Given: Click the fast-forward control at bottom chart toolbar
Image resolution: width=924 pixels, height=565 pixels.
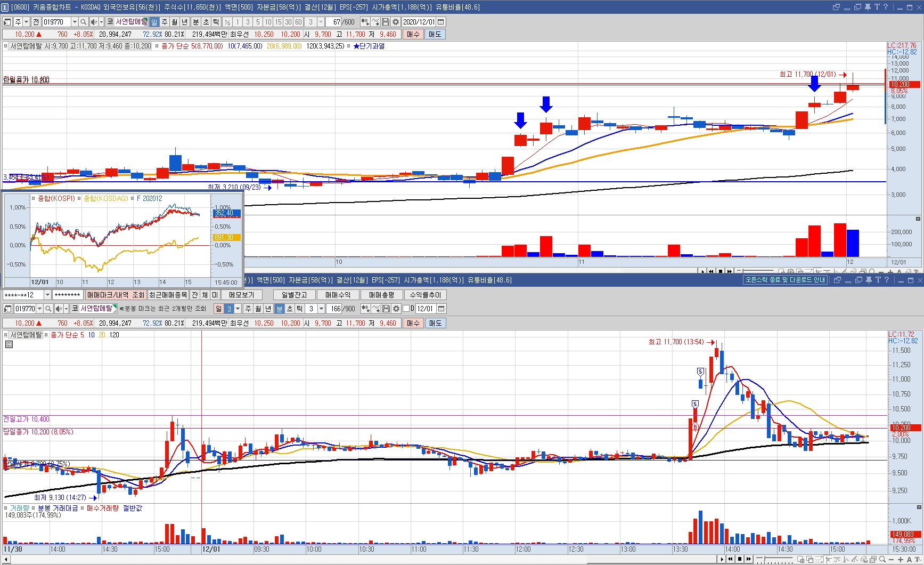Looking at the screenshot, I should coord(749,559).
